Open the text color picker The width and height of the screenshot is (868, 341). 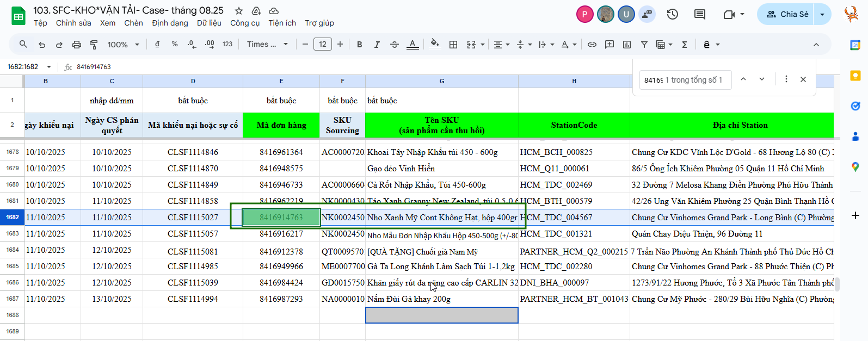pyautogui.click(x=413, y=45)
